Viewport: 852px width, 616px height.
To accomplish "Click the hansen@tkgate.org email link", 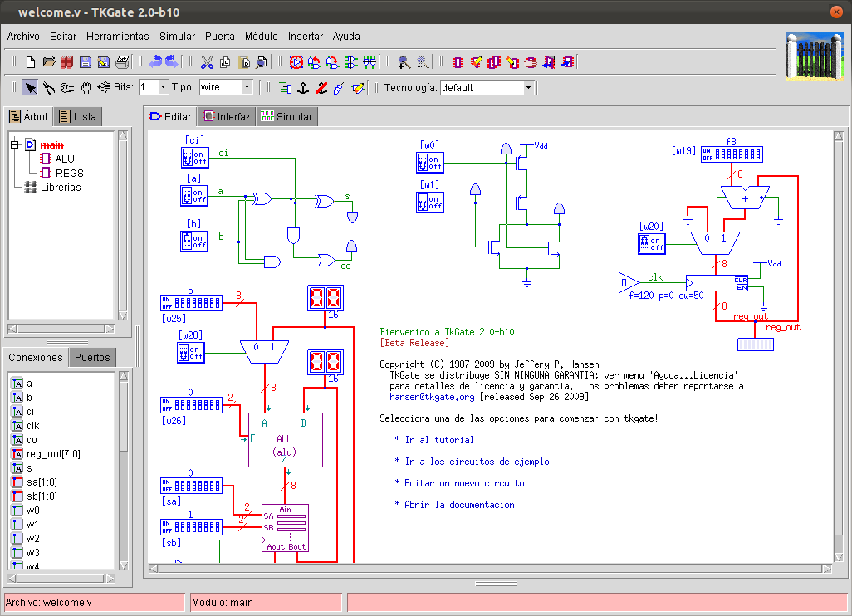I will (432, 397).
